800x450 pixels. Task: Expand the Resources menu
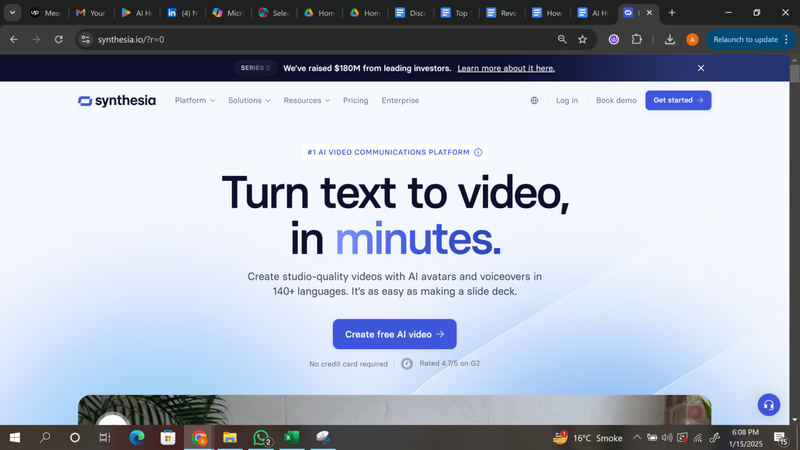point(307,101)
